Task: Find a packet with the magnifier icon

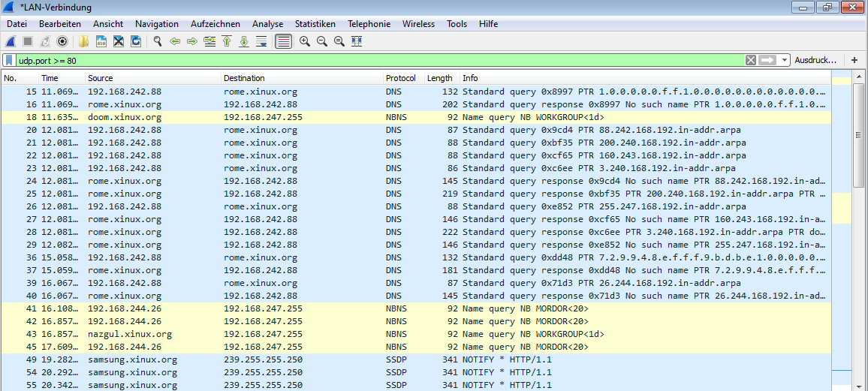Action: click(x=158, y=41)
